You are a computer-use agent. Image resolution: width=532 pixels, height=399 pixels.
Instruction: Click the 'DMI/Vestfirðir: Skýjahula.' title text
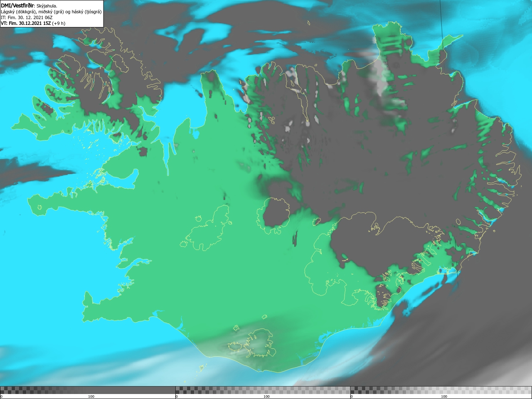[x=29, y=6]
